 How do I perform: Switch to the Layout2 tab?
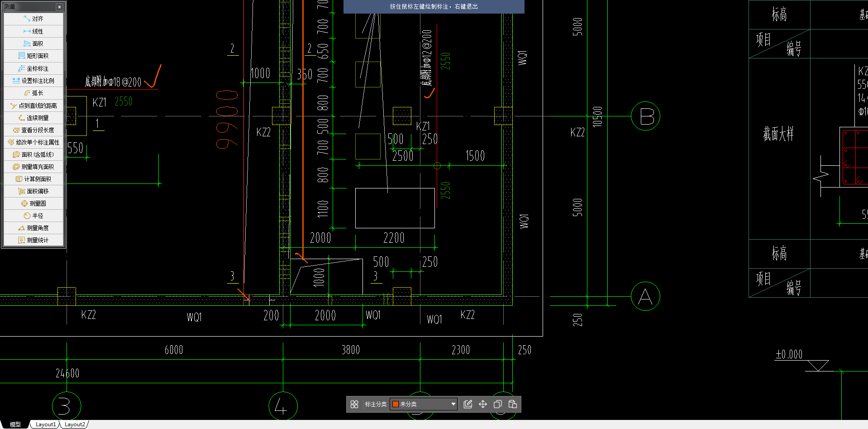[75, 424]
